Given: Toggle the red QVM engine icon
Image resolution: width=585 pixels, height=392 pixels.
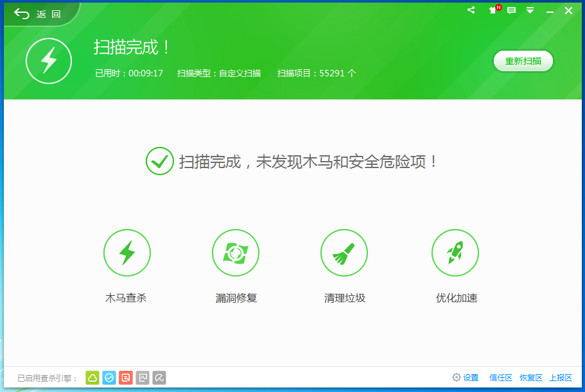Looking at the screenshot, I should coord(126,378).
